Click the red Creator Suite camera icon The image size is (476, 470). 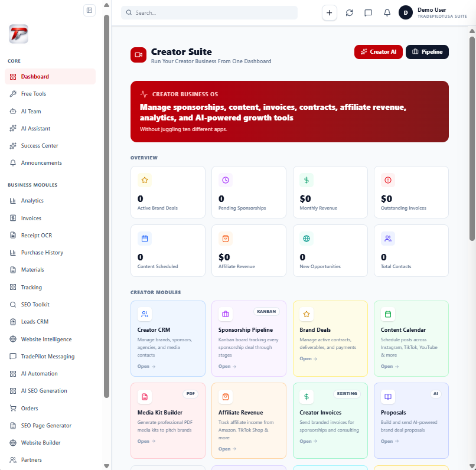(x=138, y=55)
